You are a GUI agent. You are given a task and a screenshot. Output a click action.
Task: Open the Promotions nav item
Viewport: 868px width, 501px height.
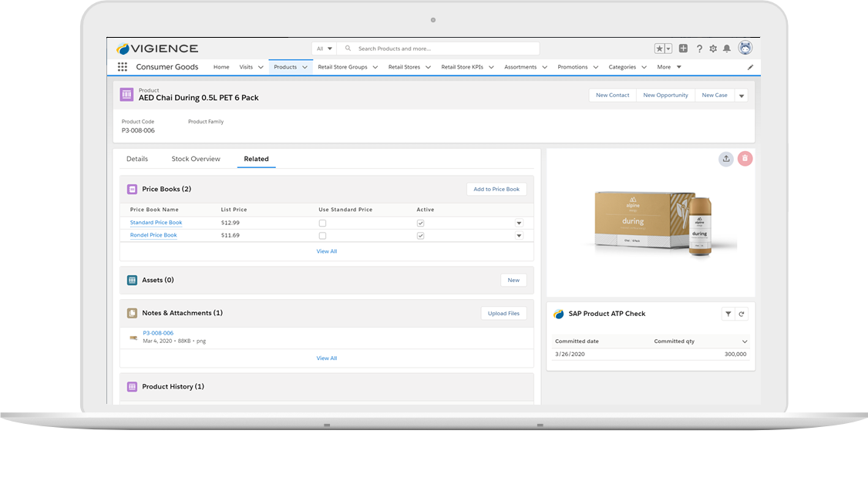pyautogui.click(x=573, y=67)
